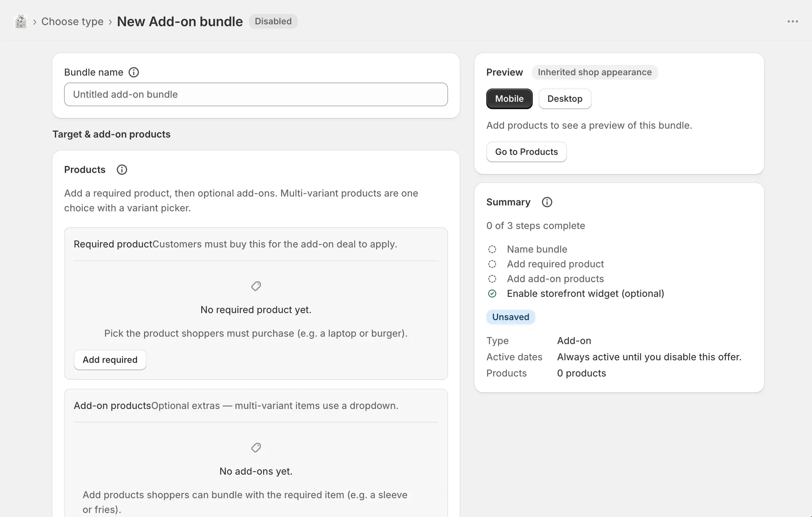Click the Name bundle step circle icon
The image size is (812, 517).
[x=492, y=249]
